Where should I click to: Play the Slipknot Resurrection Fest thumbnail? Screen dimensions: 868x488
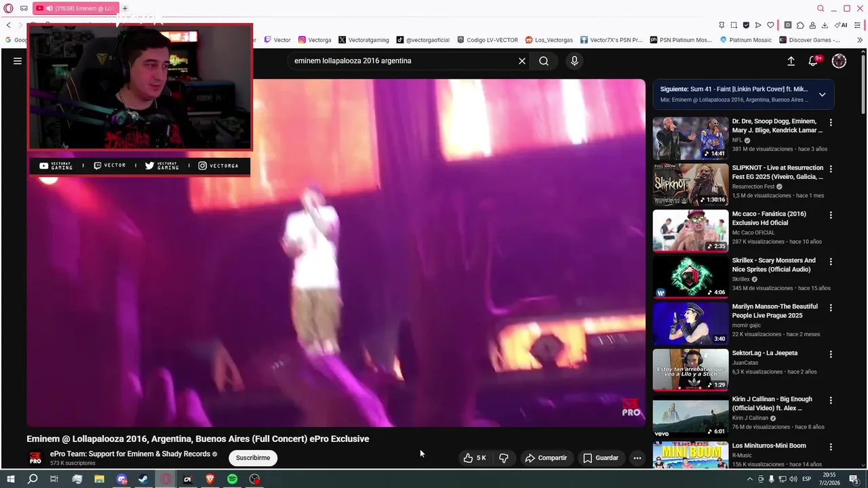click(690, 184)
